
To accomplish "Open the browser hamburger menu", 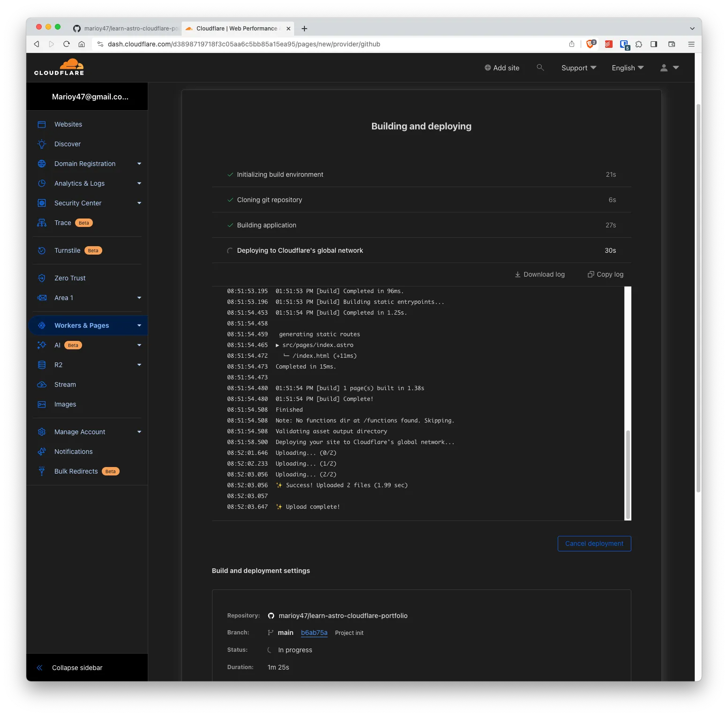I will [691, 44].
